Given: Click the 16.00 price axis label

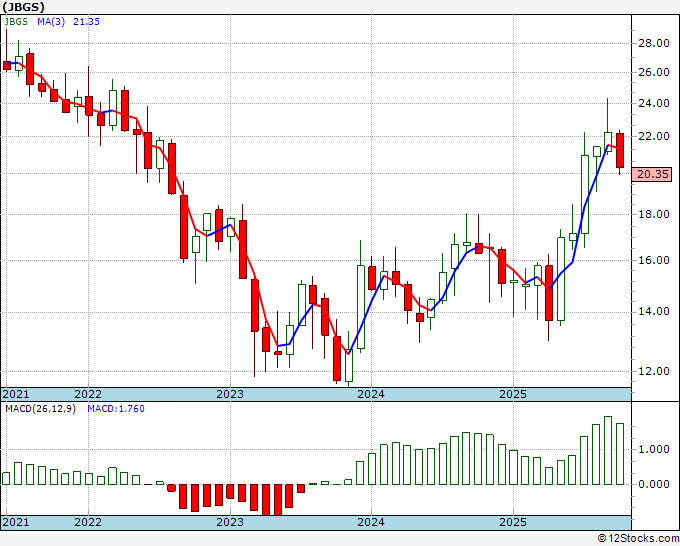Looking at the screenshot, I should click(x=654, y=260).
